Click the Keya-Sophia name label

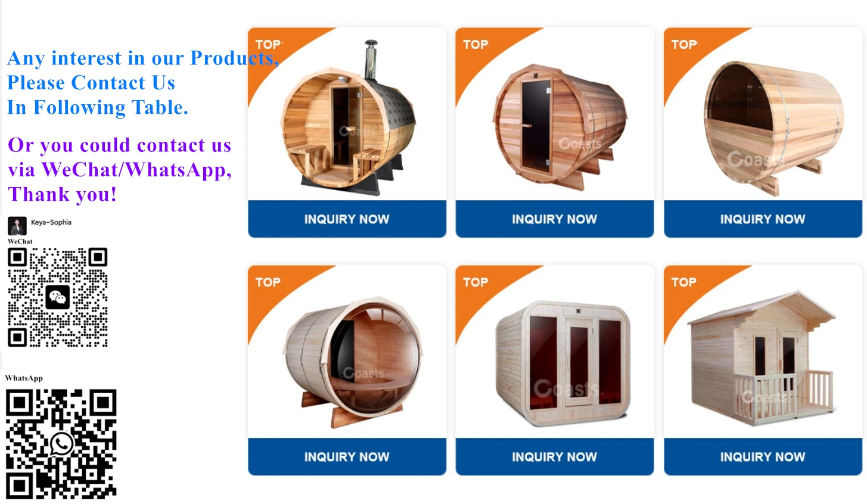point(51,222)
